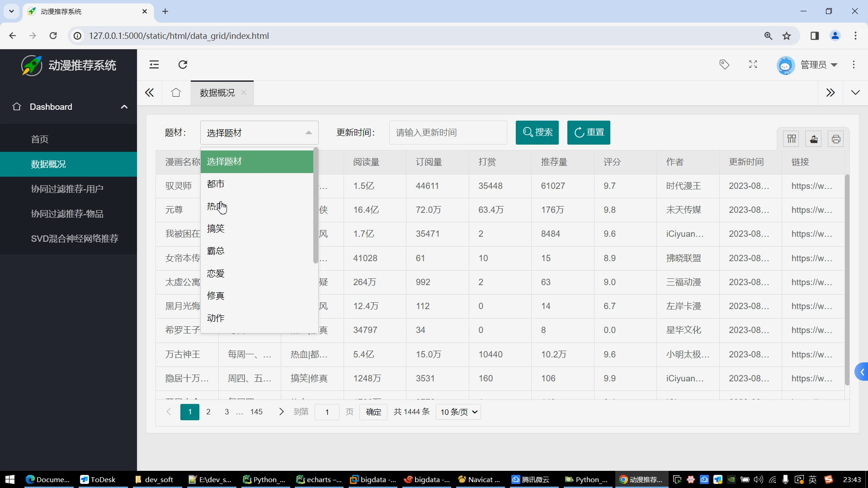Enter fullscreen with the expand icon
The height and width of the screenshot is (488, 868).
(x=753, y=65)
